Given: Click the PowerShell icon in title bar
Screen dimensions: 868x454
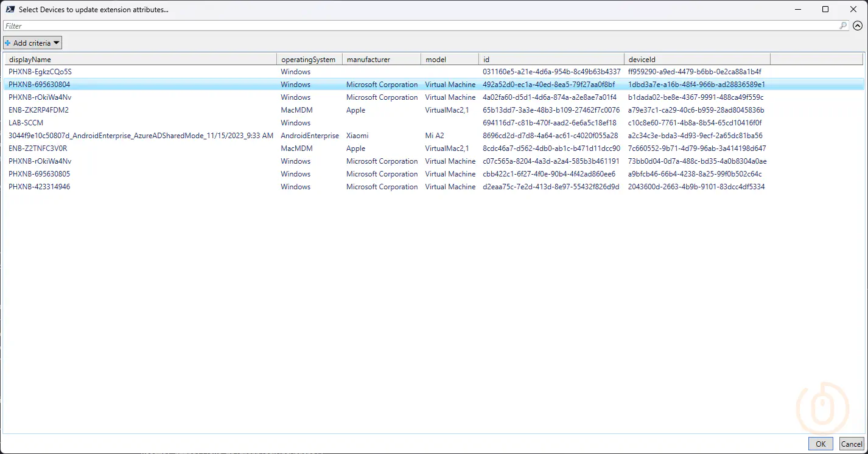Looking at the screenshot, I should click(x=10, y=10).
